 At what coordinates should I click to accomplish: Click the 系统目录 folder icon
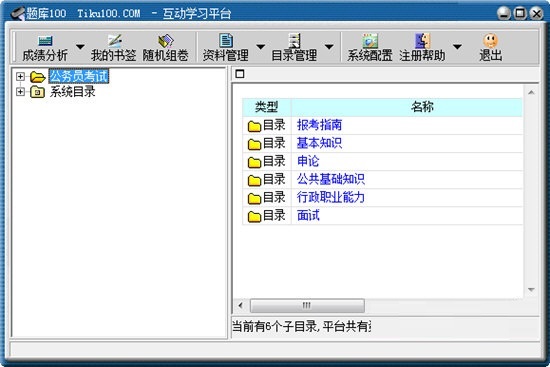37,92
